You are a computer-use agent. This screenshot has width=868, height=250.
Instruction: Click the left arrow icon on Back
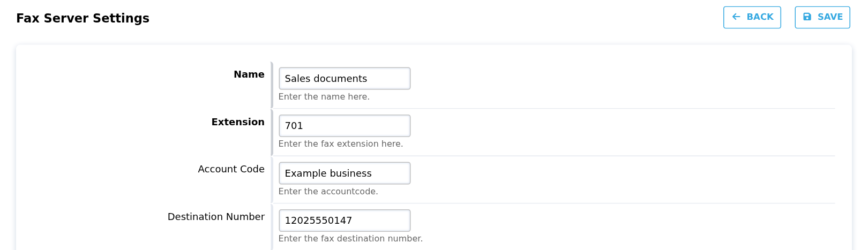pos(736,17)
